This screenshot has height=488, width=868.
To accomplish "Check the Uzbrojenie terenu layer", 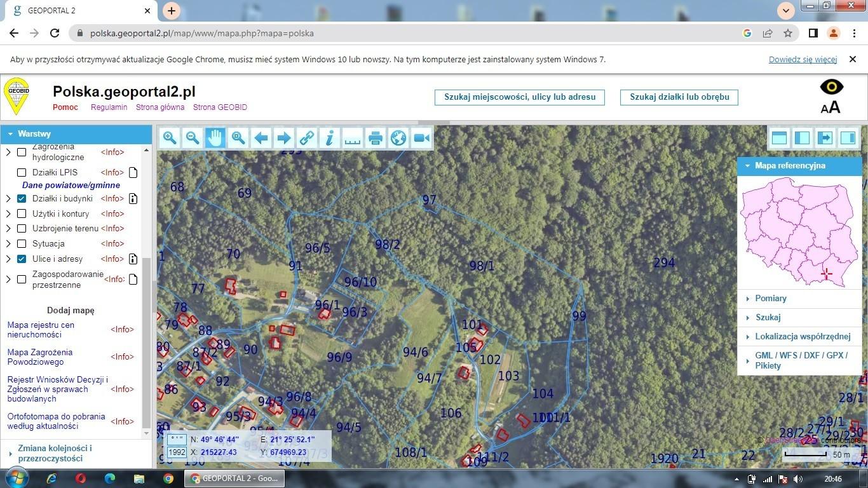I will (22, 228).
